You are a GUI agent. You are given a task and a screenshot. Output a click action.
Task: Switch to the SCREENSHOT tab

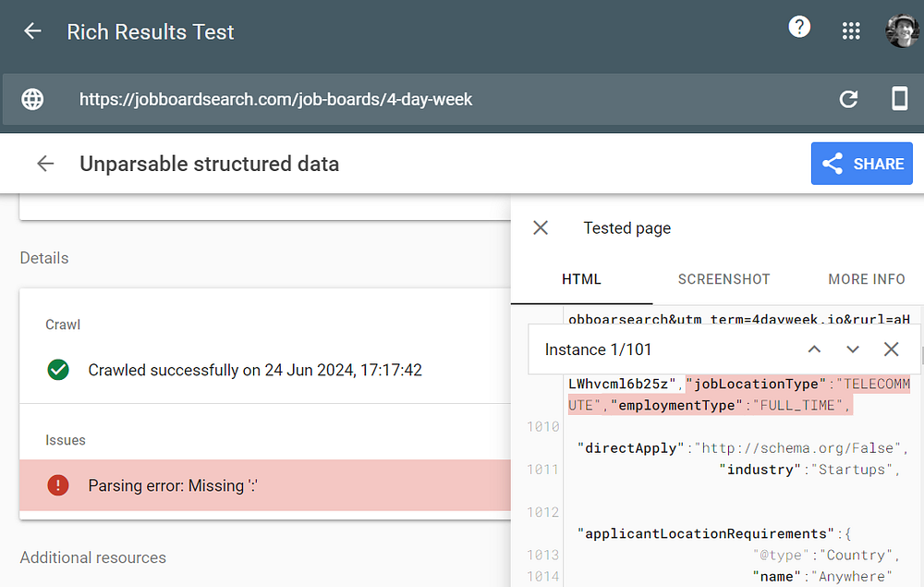point(723,279)
